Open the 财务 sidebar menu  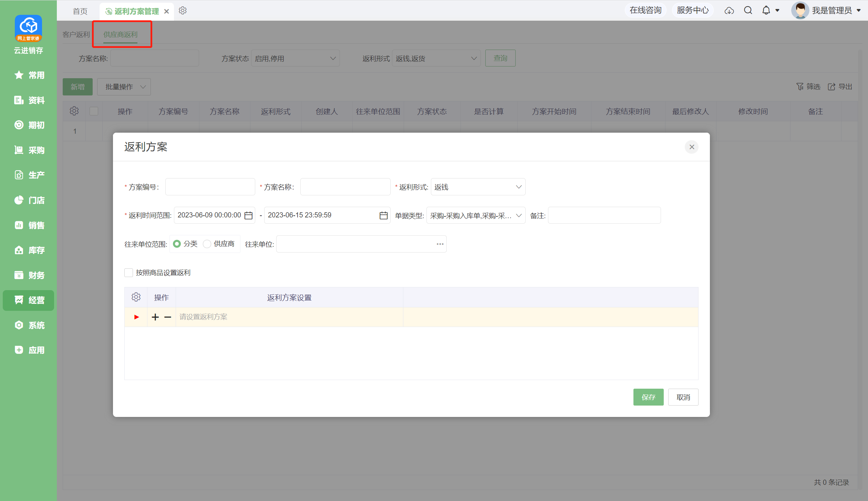[x=29, y=275]
